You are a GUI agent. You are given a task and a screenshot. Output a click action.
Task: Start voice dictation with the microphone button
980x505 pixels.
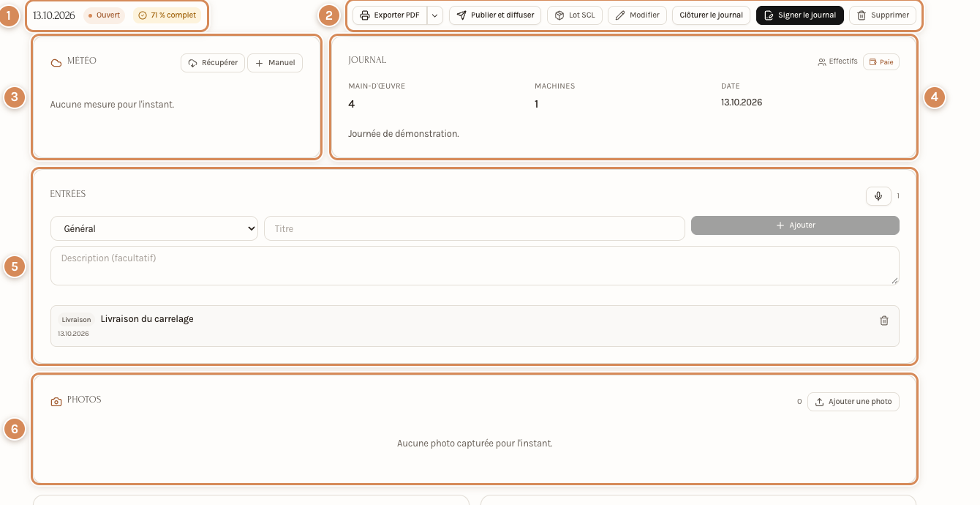point(878,196)
